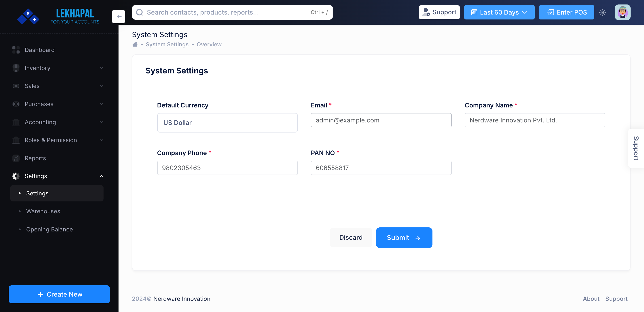Click the Purchases icon in sidebar

[16, 104]
